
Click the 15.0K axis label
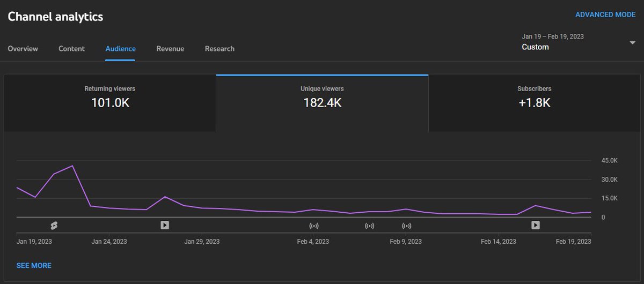pos(610,198)
